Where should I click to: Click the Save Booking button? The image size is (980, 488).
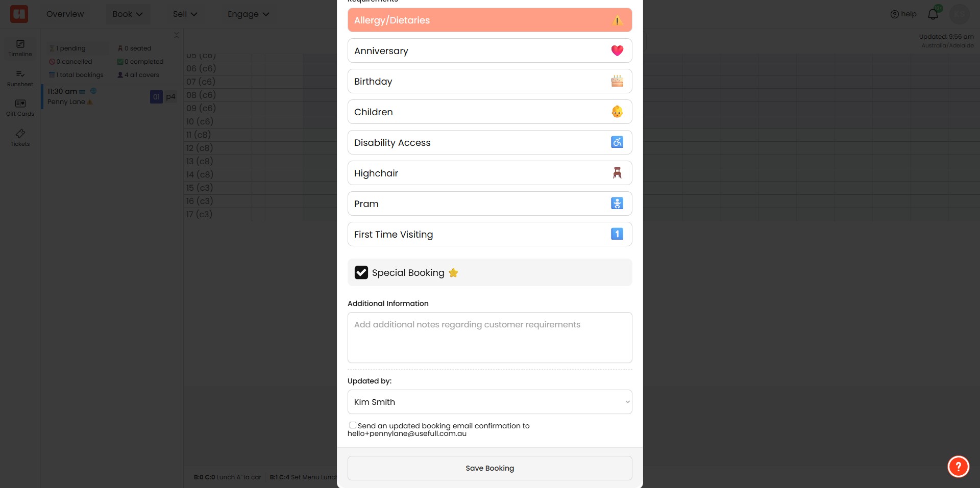489,468
